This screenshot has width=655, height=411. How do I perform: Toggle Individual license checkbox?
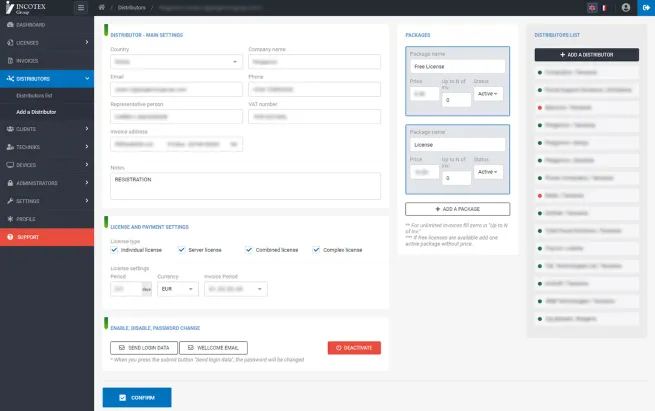pos(114,250)
